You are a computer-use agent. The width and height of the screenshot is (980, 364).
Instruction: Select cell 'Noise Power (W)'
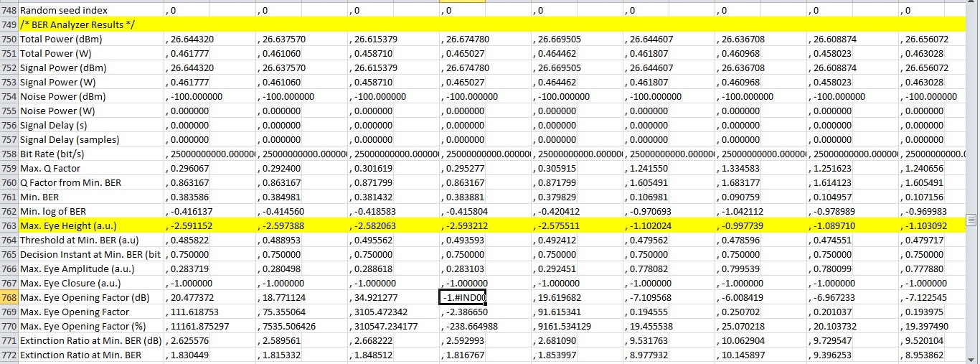(x=92, y=111)
